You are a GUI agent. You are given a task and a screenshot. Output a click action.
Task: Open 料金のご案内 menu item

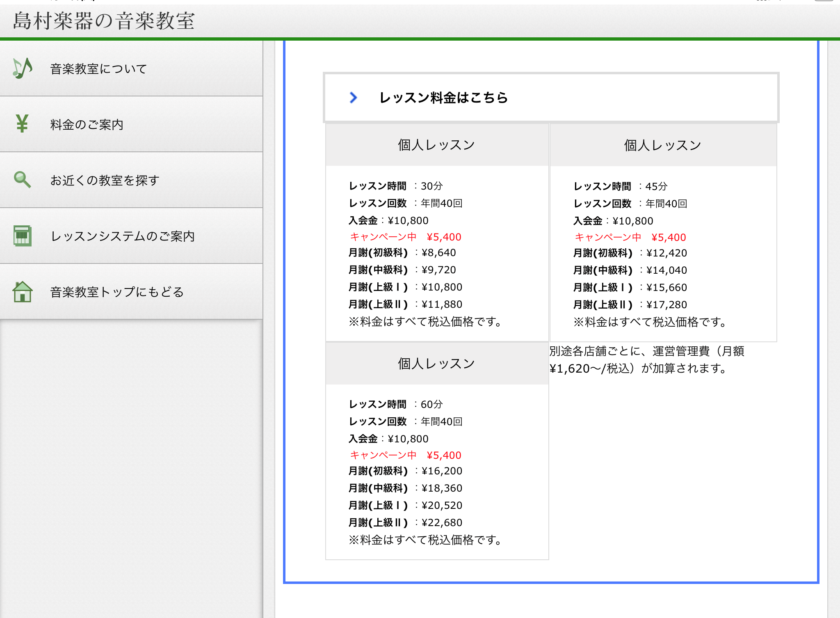87,125
